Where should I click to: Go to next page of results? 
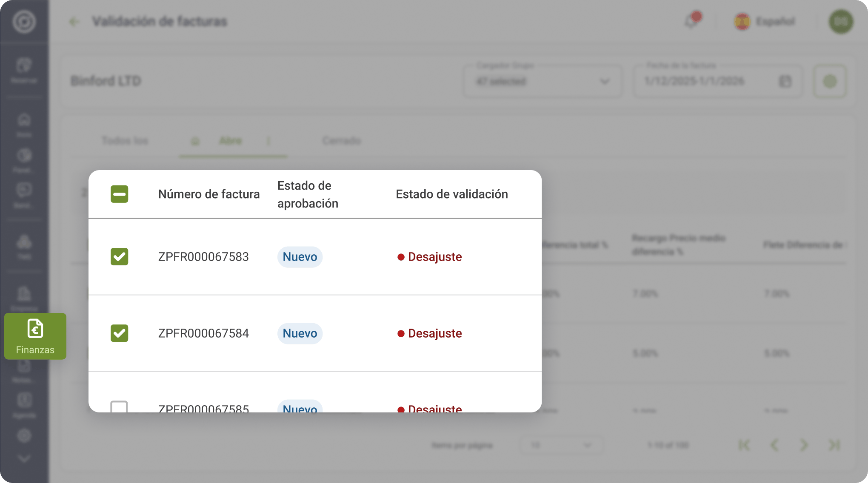(804, 445)
